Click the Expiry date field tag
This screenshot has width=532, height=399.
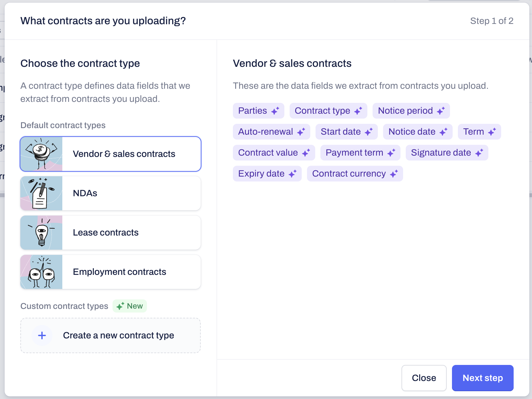(261, 174)
